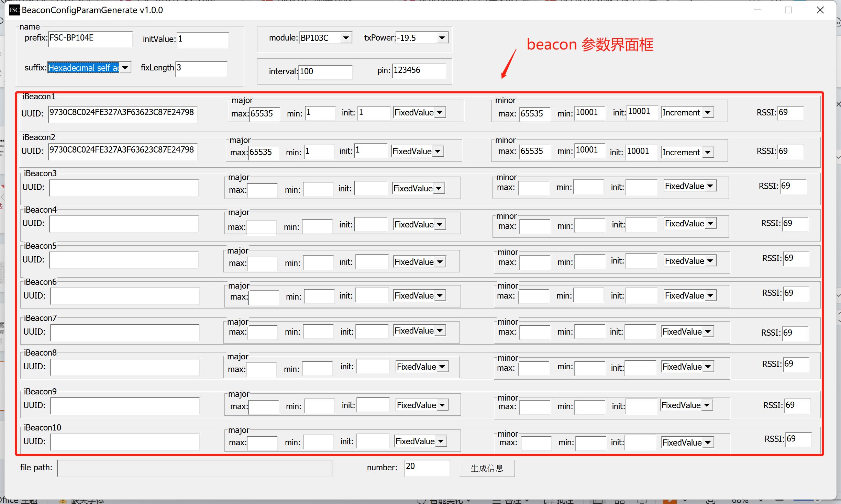
Task: Open iBeacon3 major FixedValue dropdown
Action: point(439,188)
